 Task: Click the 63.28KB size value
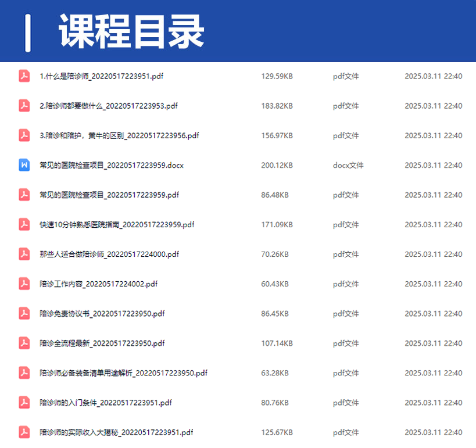tap(275, 373)
